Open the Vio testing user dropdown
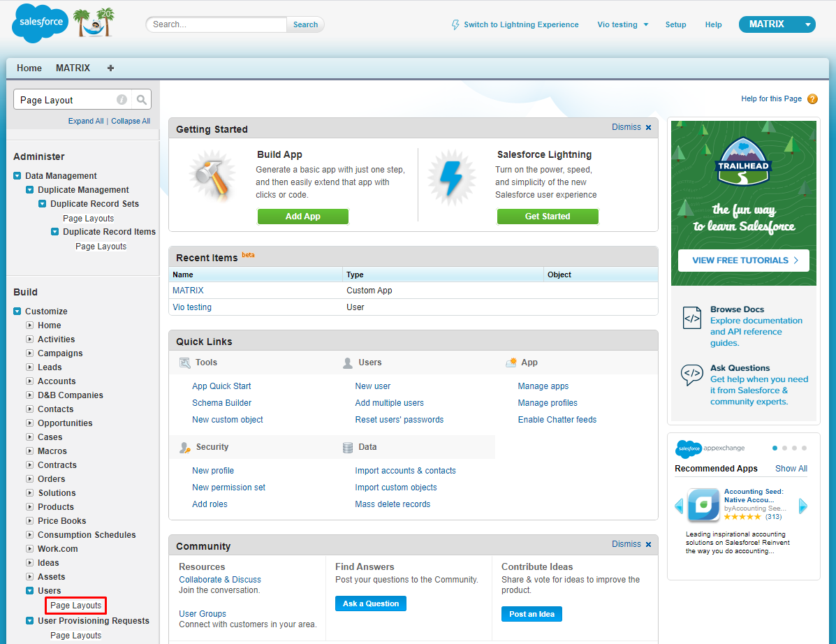This screenshot has width=836, height=644. [623, 24]
